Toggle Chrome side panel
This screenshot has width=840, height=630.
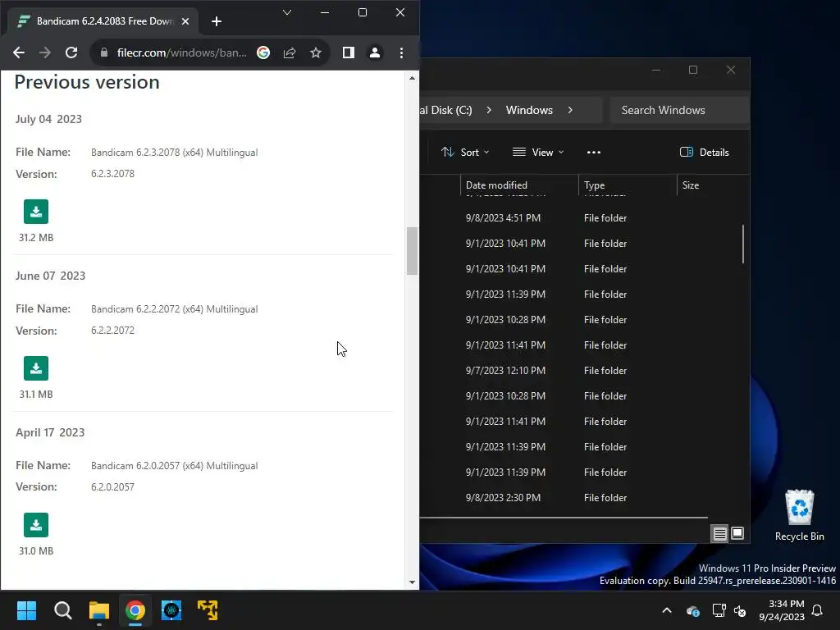coord(348,52)
